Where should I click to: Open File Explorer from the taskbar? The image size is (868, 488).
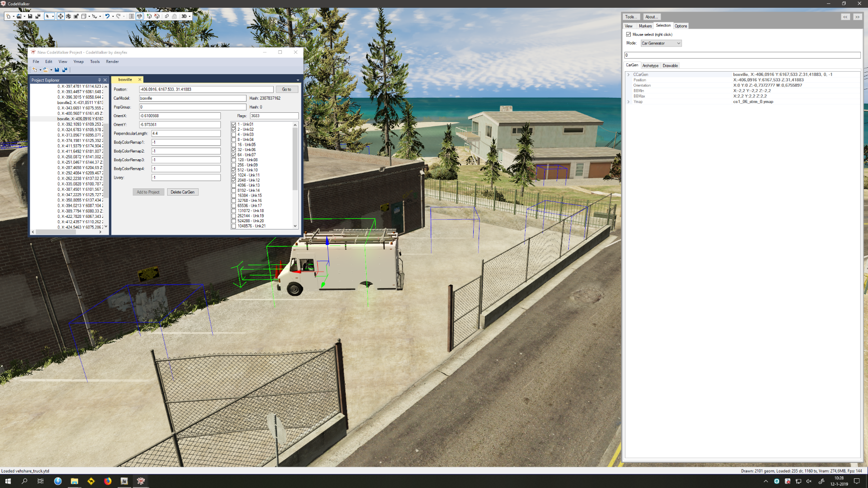(x=74, y=481)
